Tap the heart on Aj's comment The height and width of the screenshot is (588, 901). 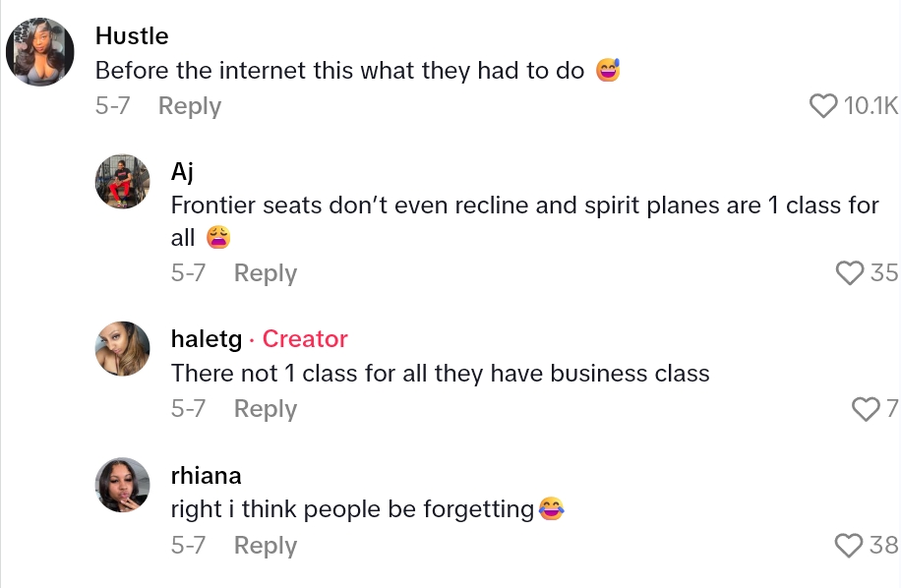pos(849,273)
